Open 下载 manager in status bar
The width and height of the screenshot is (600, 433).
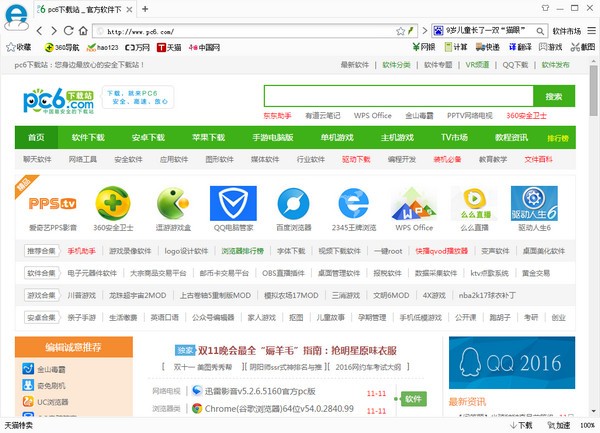tap(521, 425)
